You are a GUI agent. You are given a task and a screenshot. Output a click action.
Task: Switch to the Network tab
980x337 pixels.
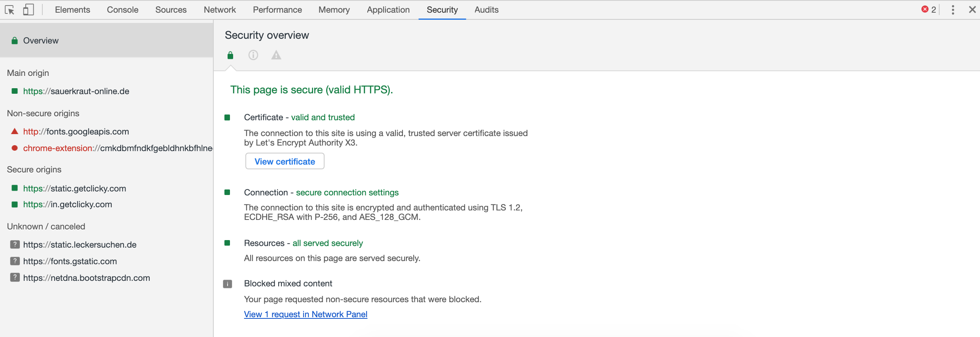point(220,10)
